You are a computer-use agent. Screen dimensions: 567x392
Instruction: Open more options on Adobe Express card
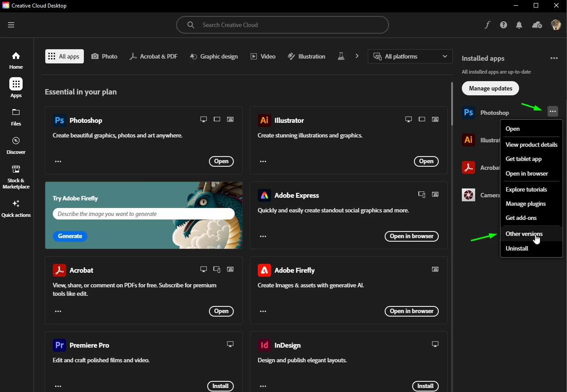[x=263, y=236]
